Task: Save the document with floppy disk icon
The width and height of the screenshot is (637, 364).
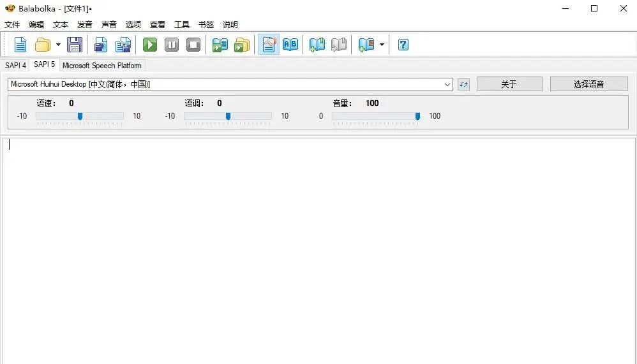Action: click(74, 45)
